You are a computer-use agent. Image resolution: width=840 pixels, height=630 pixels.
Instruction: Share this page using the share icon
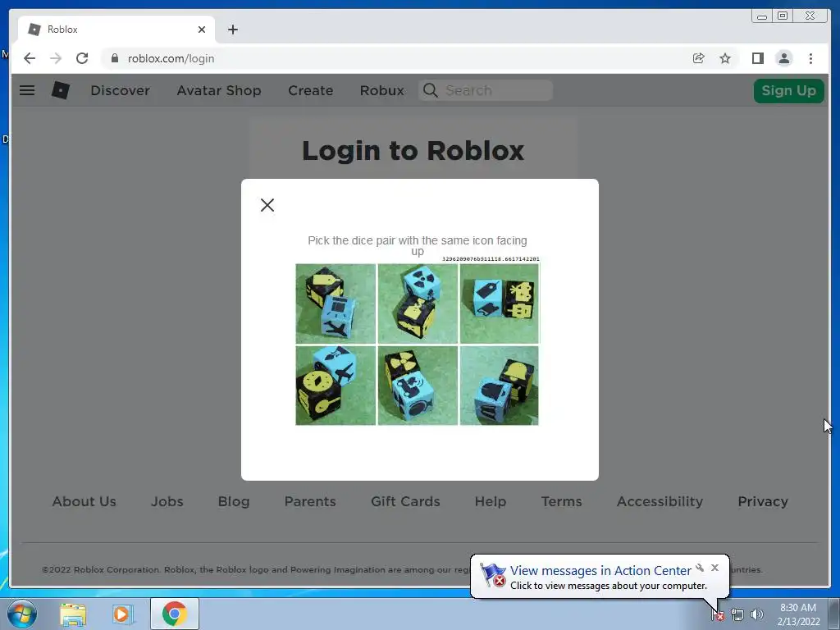point(698,58)
